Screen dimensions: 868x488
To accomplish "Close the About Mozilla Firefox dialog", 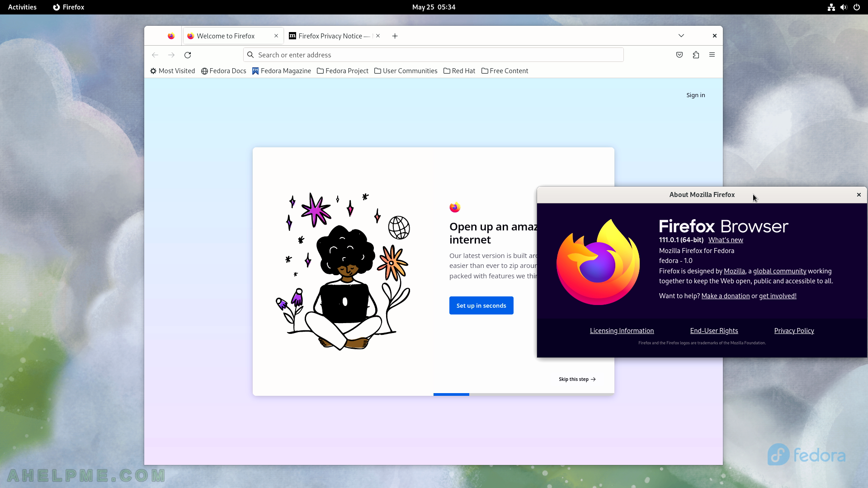I will tap(859, 195).
